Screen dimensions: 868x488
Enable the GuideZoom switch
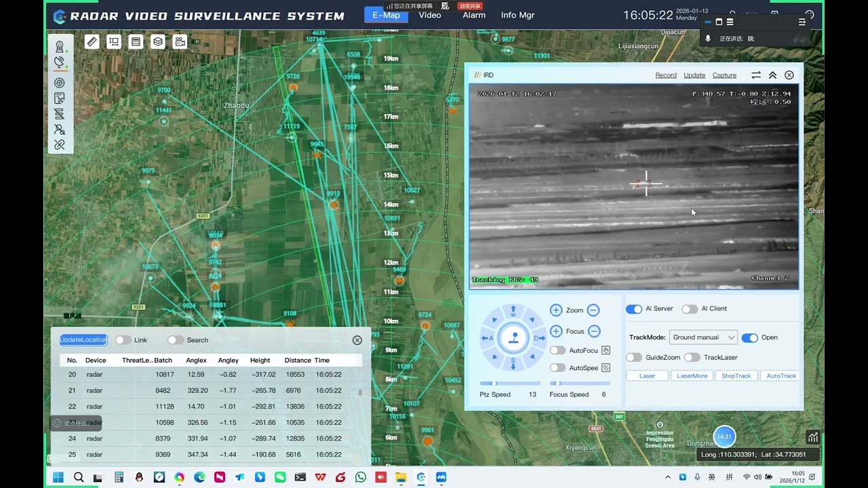[634, 357]
